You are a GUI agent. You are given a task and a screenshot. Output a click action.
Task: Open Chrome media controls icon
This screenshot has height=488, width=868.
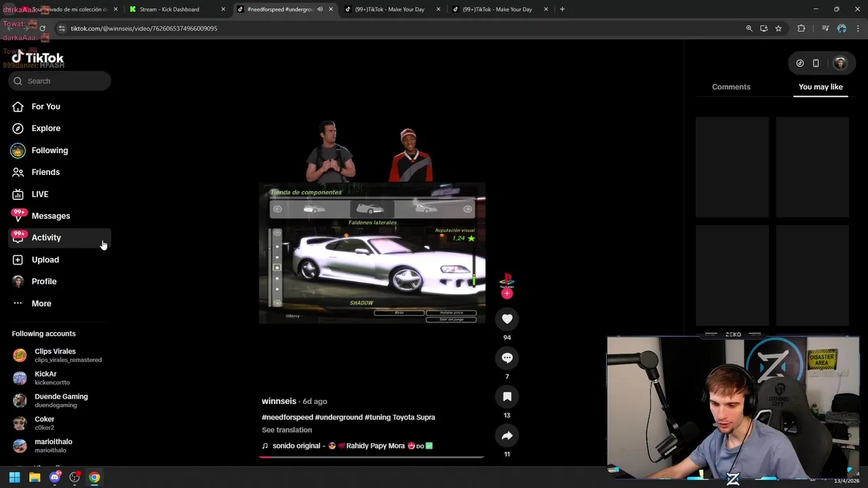825,28
